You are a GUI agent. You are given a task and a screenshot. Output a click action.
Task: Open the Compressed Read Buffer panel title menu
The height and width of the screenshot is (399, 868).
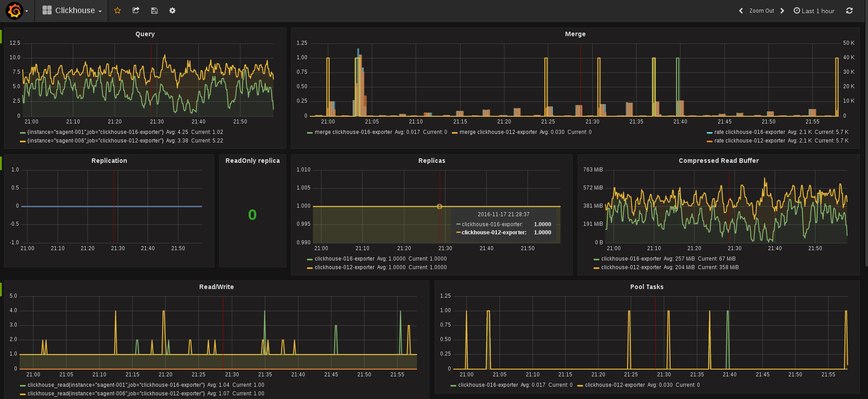coord(719,161)
